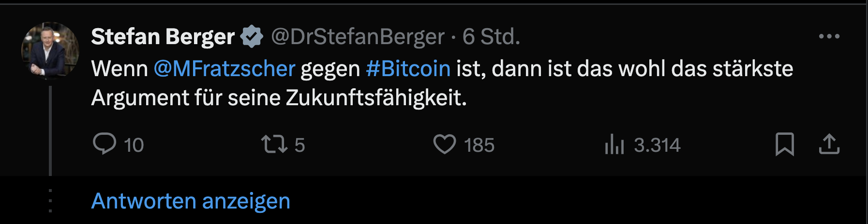Click the retweet count 5
868x224 pixels.
299,145
